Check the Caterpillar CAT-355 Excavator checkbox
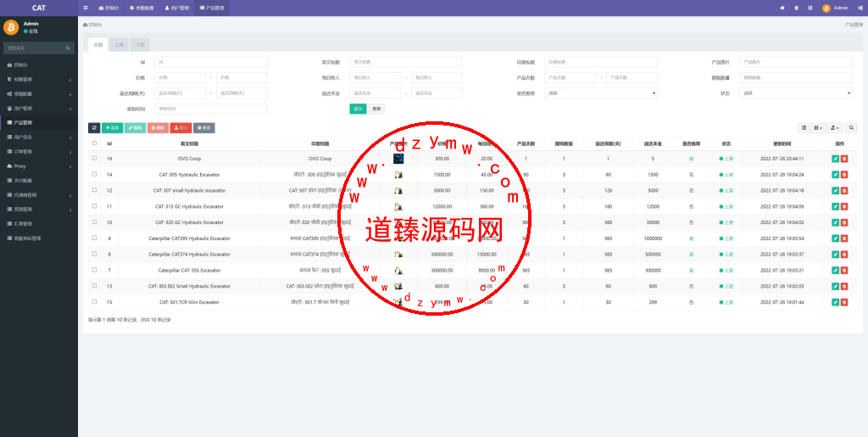 [x=94, y=270]
